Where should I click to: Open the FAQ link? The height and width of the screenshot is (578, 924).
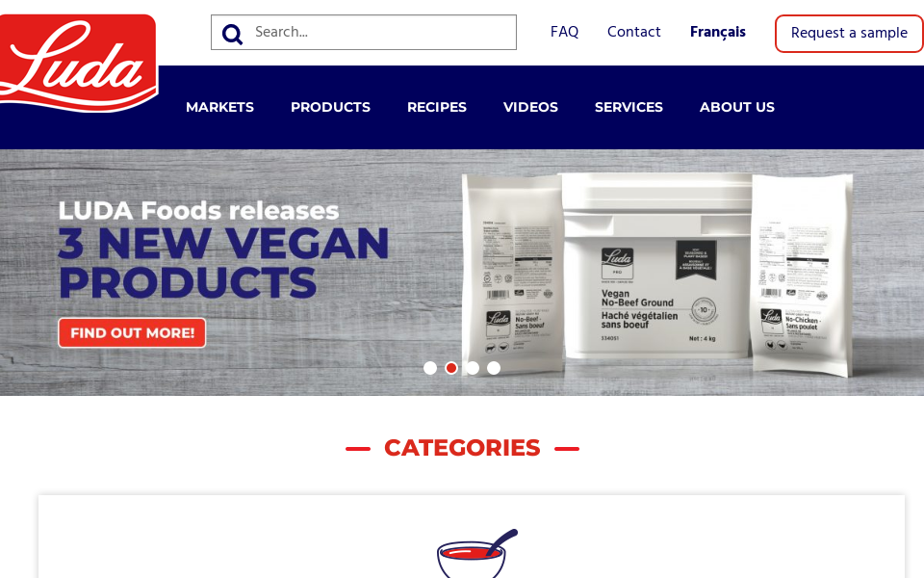[564, 32]
